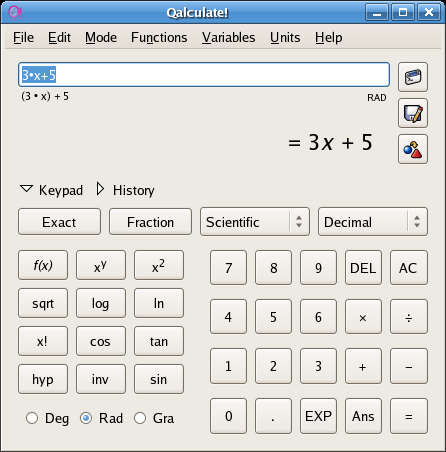Open the Variables menu

point(228,37)
